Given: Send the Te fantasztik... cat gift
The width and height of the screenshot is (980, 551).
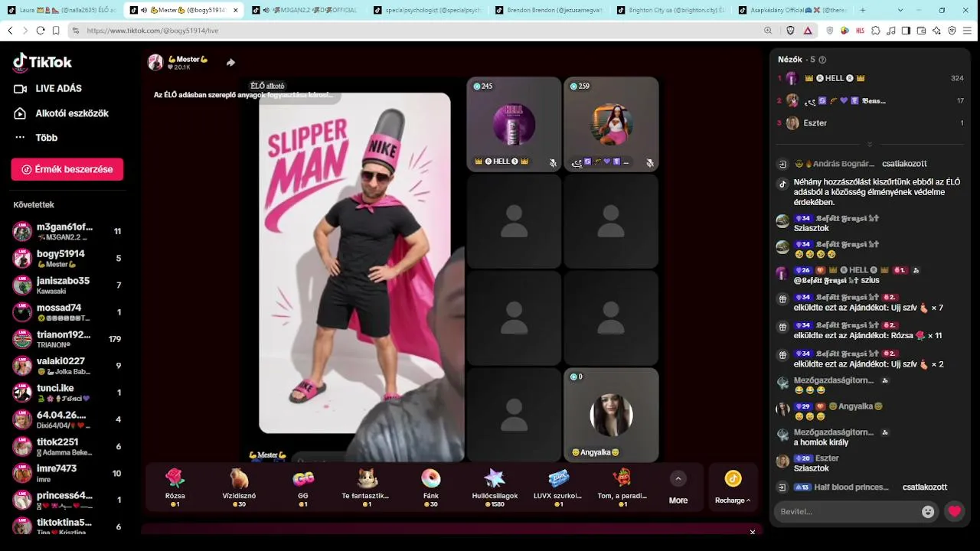Looking at the screenshot, I should [x=367, y=487].
